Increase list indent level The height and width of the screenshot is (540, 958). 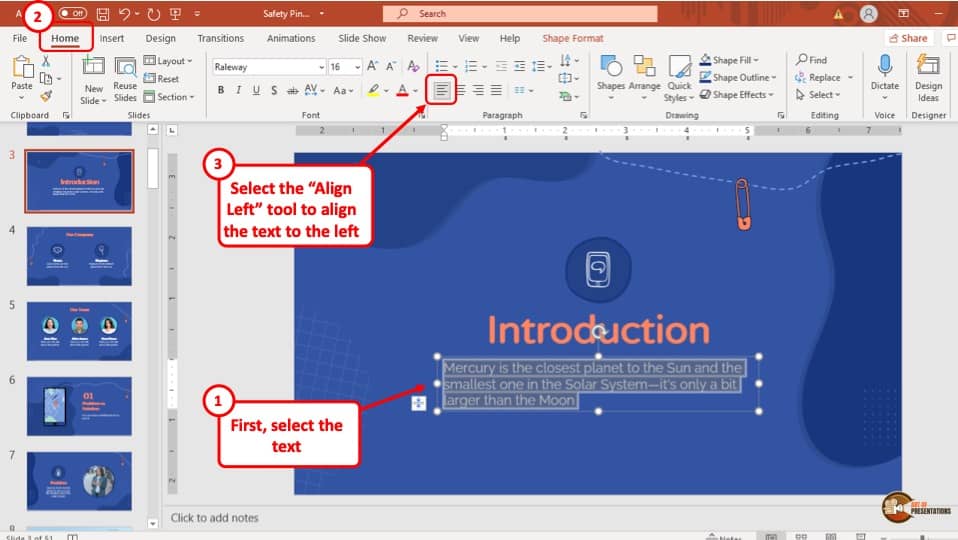[519, 66]
